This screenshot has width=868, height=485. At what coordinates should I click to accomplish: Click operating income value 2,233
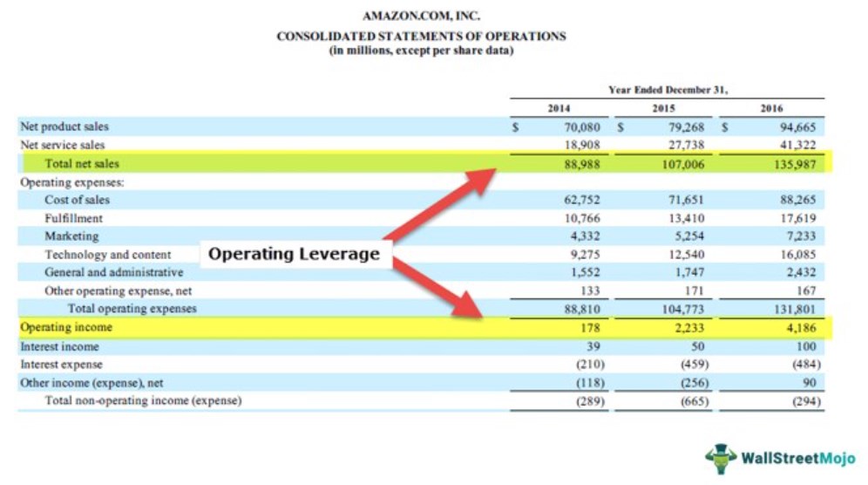[689, 328]
